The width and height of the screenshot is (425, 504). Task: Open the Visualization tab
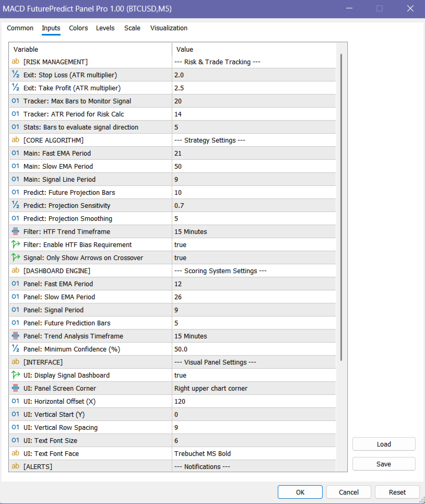(x=169, y=28)
